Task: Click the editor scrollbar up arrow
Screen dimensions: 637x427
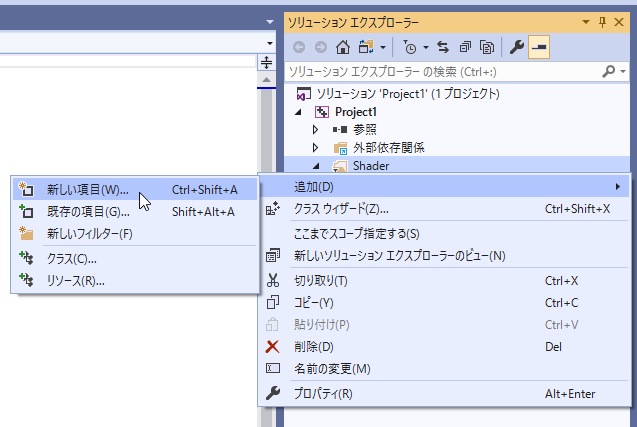Action: pos(266,80)
